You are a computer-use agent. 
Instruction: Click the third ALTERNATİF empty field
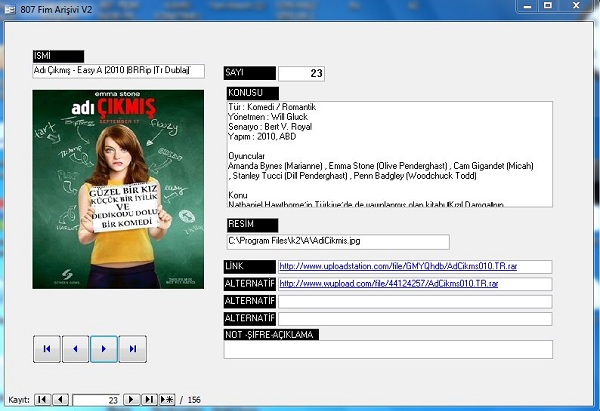[x=415, y=318]
